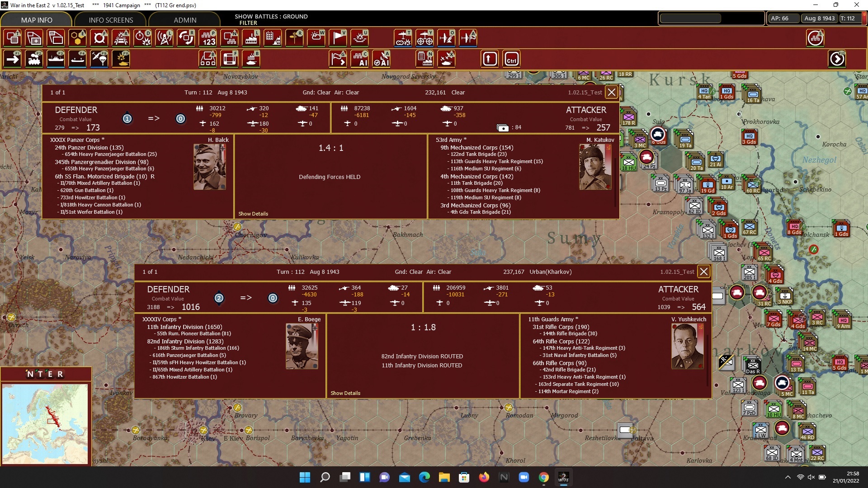Click the framed screen F icon
Screen dimensions: 868x488
point(230,59)
